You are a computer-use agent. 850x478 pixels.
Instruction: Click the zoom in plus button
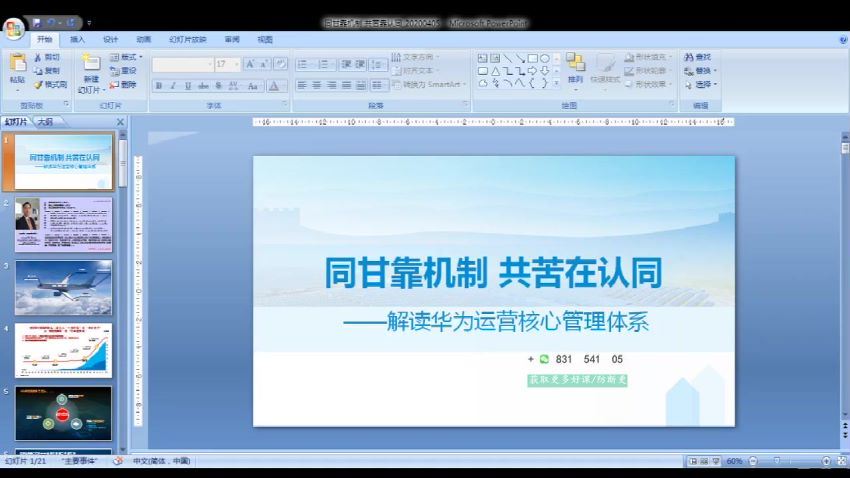click(x=826, y=461)
